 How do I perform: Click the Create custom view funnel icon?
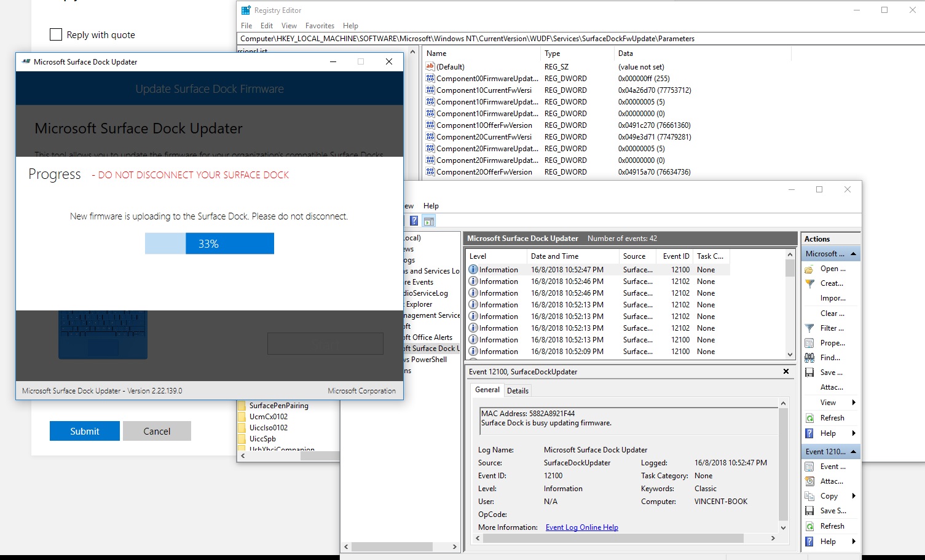pos(809,284)
